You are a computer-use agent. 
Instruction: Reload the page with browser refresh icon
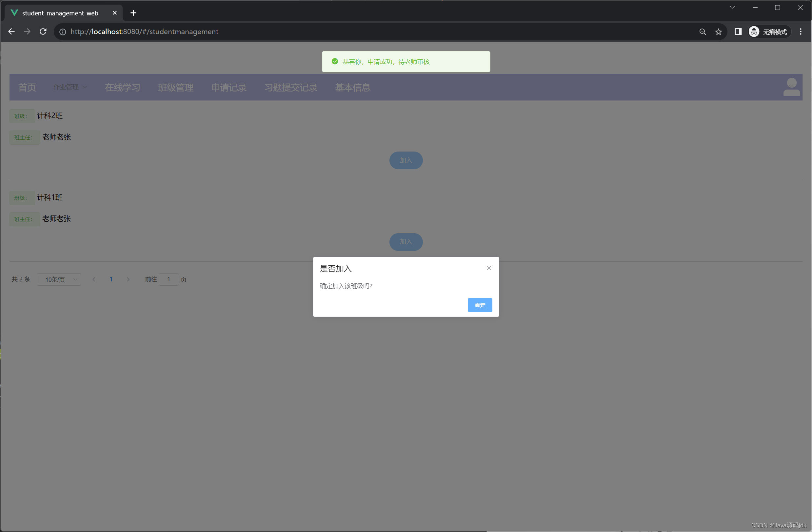tap(43, 31)
